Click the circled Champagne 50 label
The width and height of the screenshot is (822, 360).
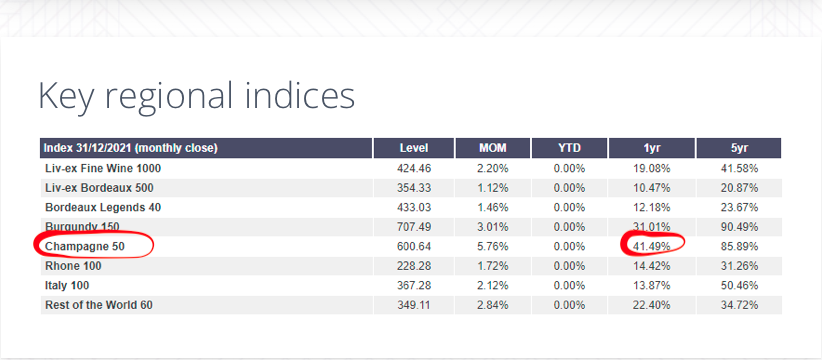(85, 246)
